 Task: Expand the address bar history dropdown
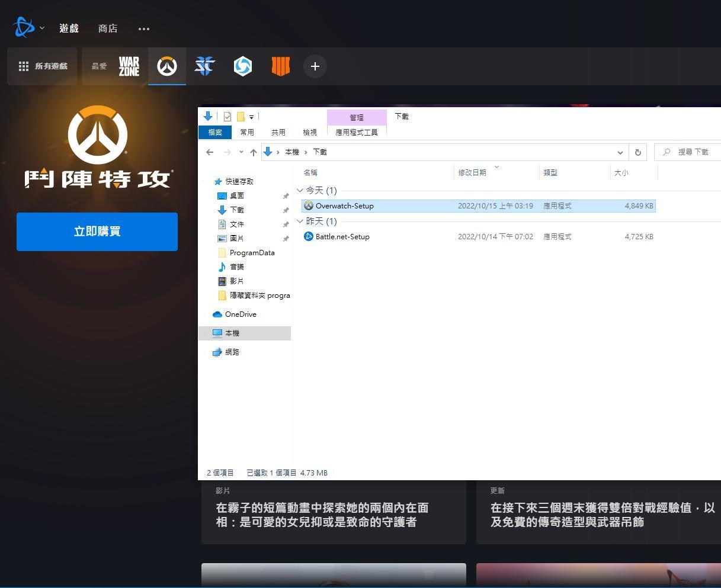[620, 152]
